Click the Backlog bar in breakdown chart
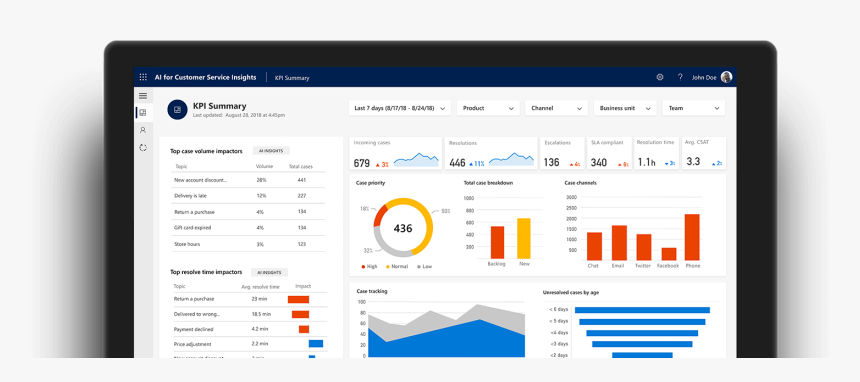860x382 pixels. pos(497,243)
